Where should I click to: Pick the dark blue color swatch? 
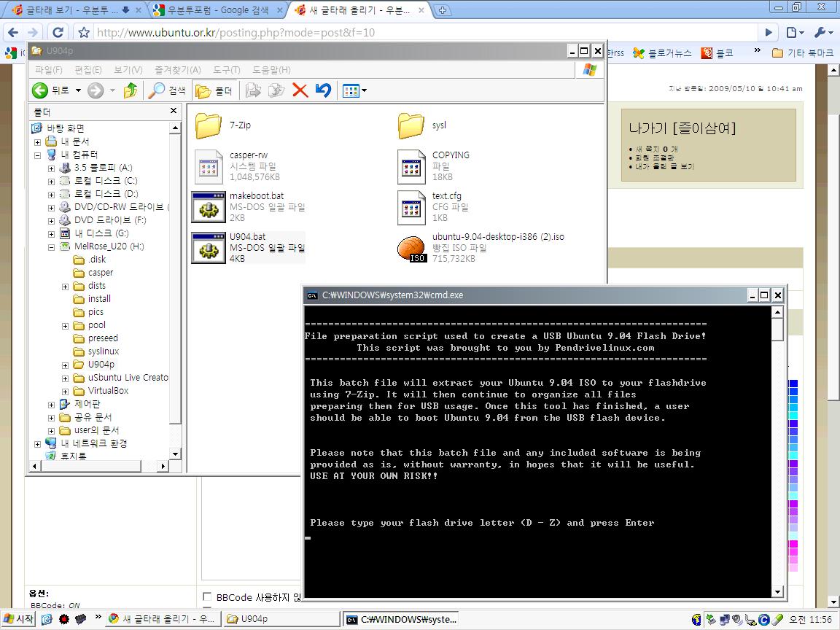coord(793,384)
